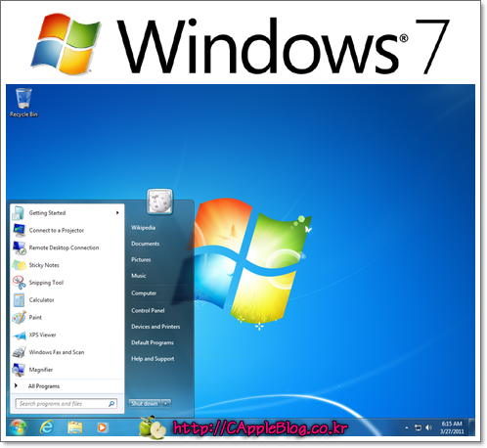Click the Show desktop button

471,426
